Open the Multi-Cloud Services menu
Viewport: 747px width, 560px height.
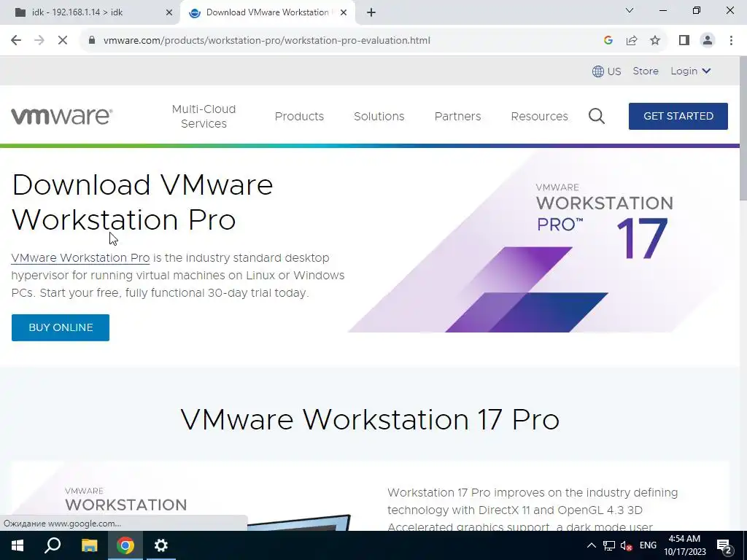tap(204, 116)
